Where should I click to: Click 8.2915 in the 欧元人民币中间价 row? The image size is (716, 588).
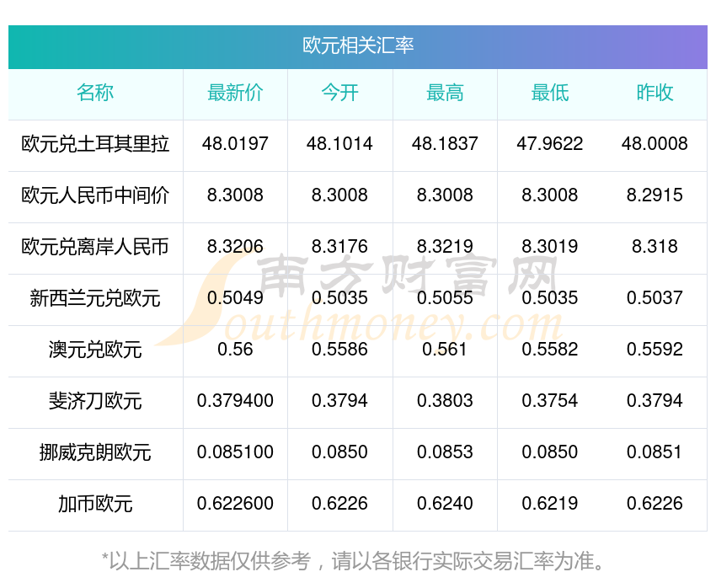pyautogui.click(x=655, y=195)
